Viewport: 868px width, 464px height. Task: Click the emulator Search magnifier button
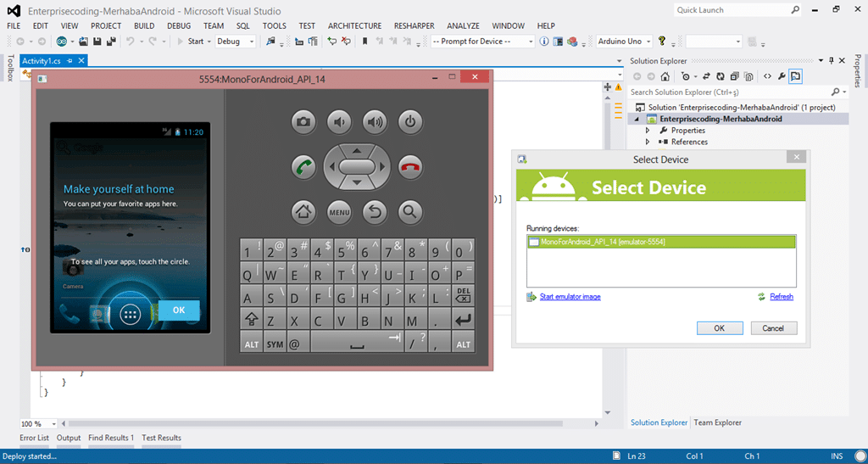pos(410,211)
